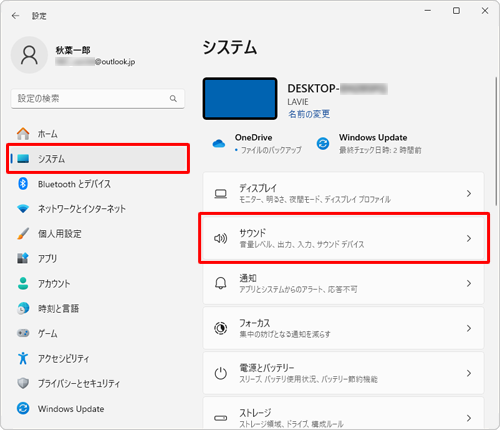Open Windows Update in the sidebar

pyautogui.click(x=98, y=408)
